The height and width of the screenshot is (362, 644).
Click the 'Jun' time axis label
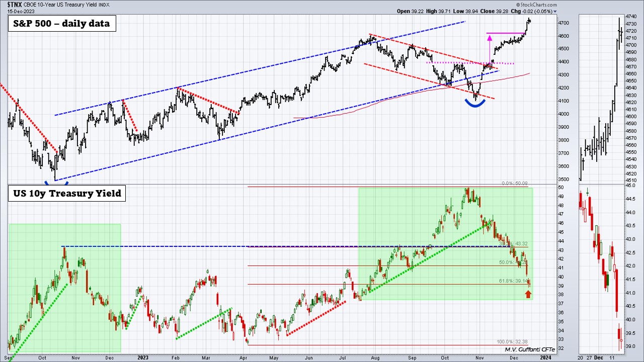click(x=309, y=357)
